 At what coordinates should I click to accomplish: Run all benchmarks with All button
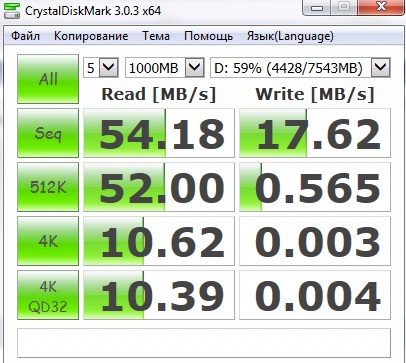click(x=48, y=79)
